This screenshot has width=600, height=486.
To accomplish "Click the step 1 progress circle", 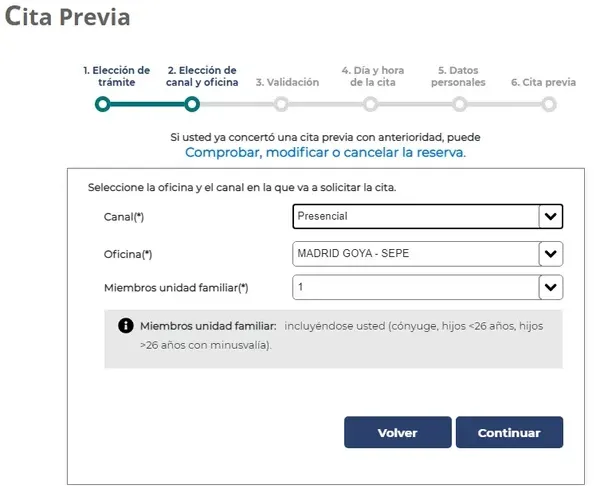I will pos(103,104).
